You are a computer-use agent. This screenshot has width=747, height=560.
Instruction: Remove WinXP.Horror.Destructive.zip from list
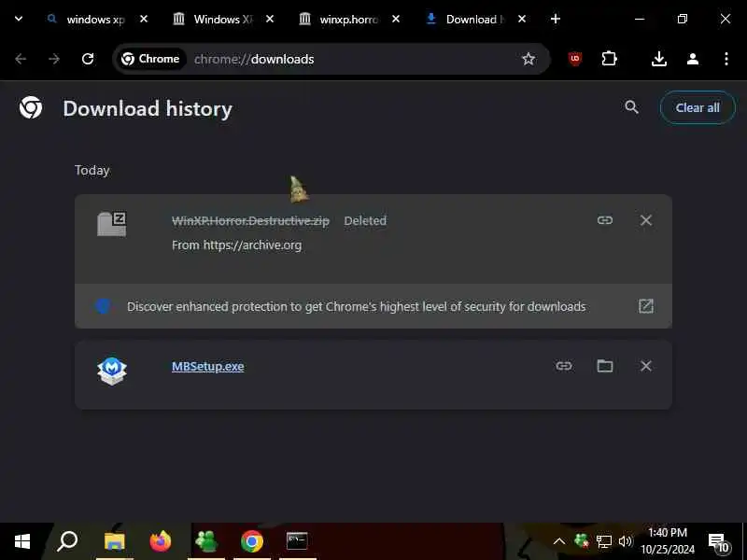click(646, 220)
